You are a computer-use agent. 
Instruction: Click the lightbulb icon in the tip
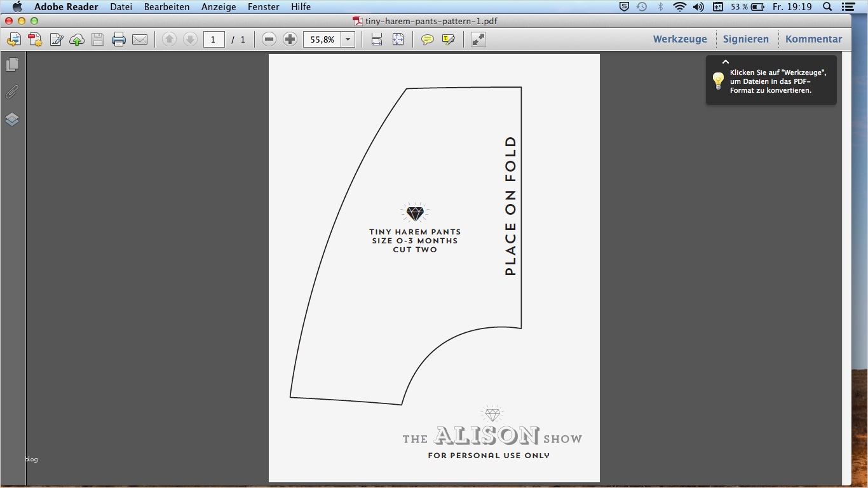coord(718,81)
